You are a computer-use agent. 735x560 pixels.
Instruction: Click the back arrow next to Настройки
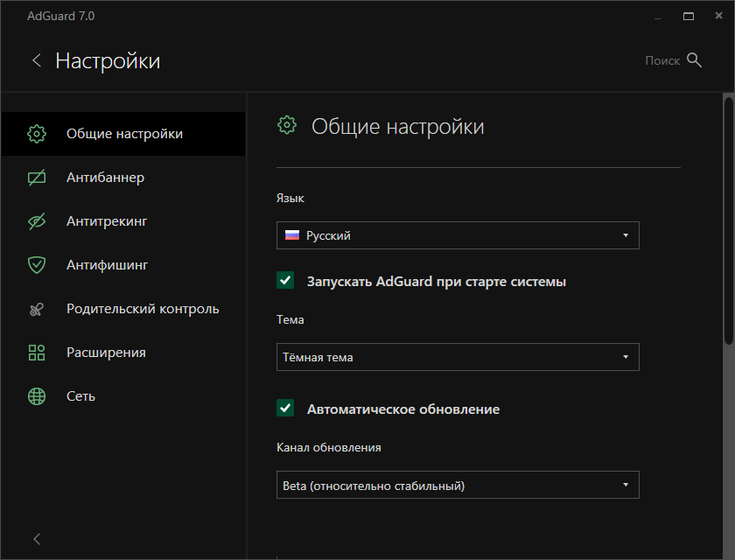click(37, 60)
